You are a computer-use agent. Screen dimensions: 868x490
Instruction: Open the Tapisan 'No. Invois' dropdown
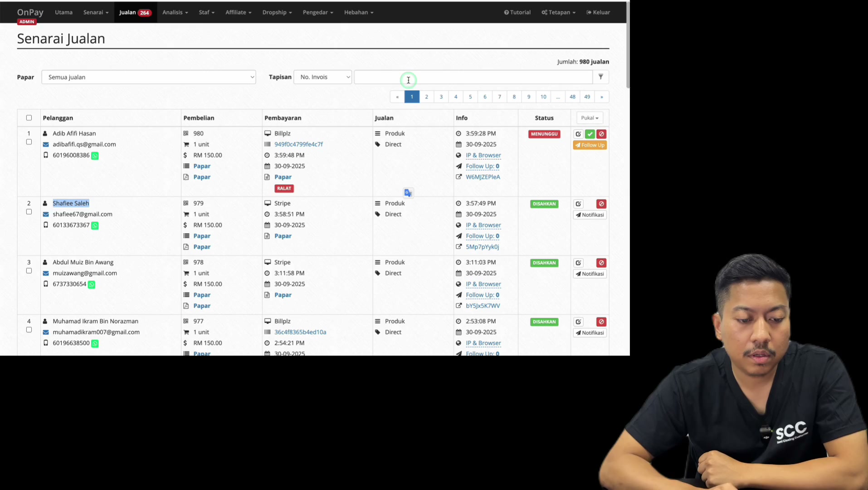322,77
